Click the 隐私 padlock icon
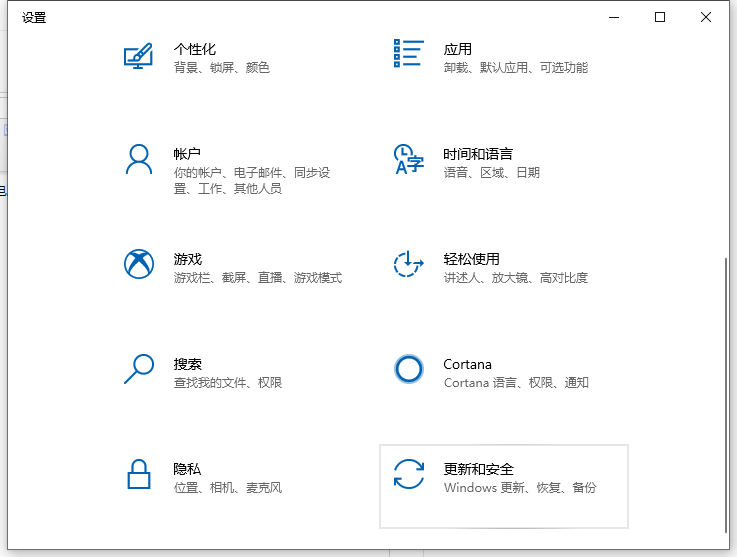737x557 pixels. tap(139, 474)
